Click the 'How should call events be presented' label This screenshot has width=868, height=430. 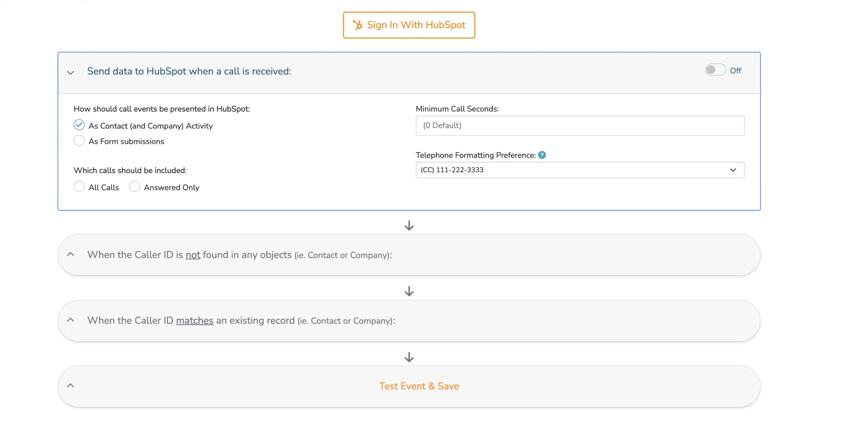162,109
